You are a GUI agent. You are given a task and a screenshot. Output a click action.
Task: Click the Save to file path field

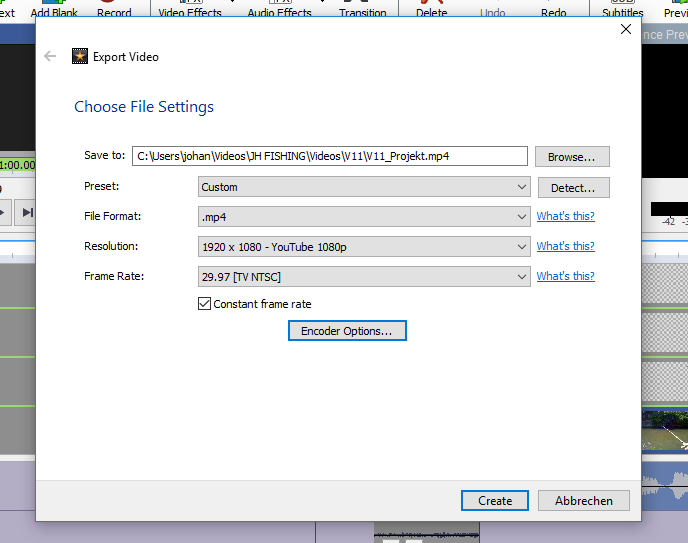point(329,156)
